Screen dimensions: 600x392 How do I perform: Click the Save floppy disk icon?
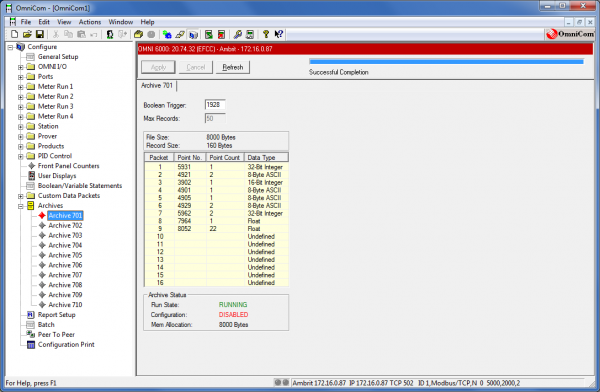(39, 34)
